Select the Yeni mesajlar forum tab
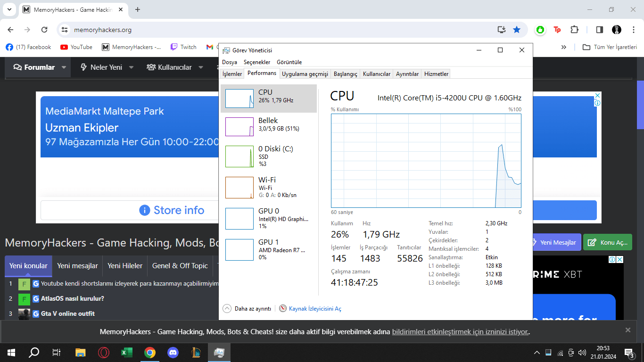 77,266
